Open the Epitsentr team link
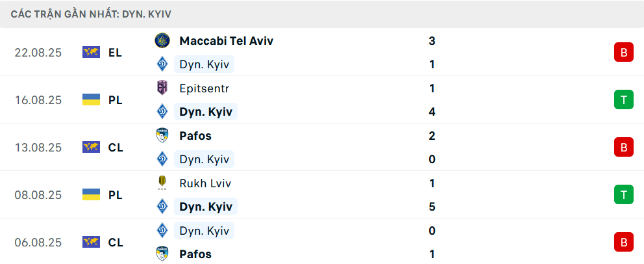 [x=204, y=88]
